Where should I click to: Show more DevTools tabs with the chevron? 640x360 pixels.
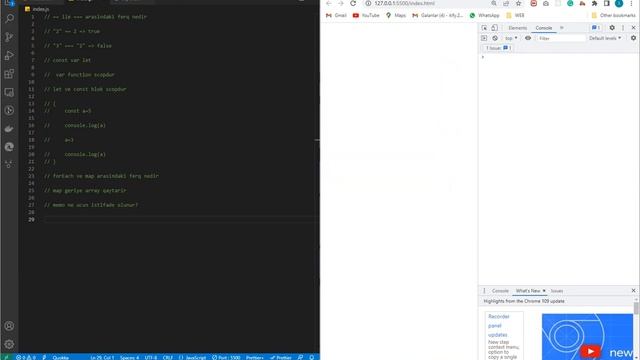pyautogui.click(x=562, y=28)
